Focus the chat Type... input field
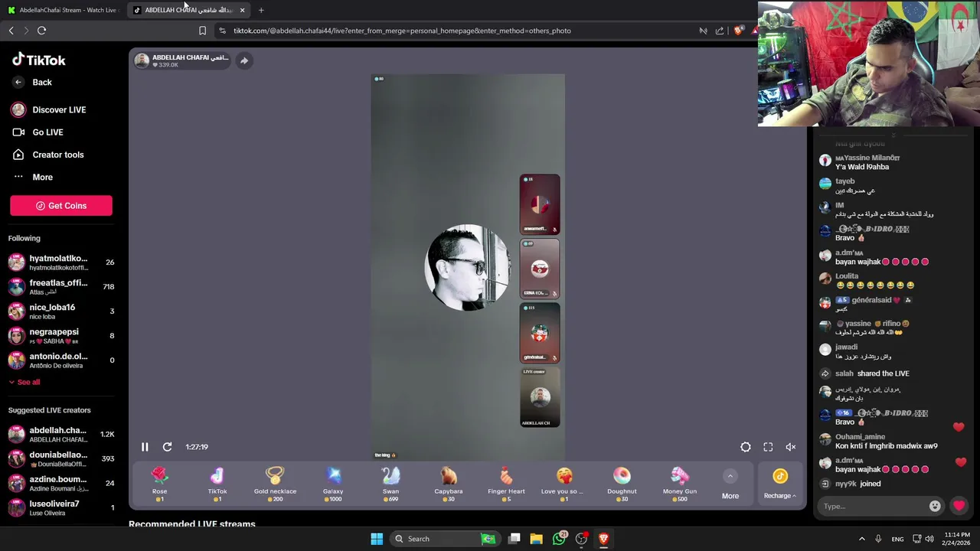Screen dimensions: 980x551 873,506
